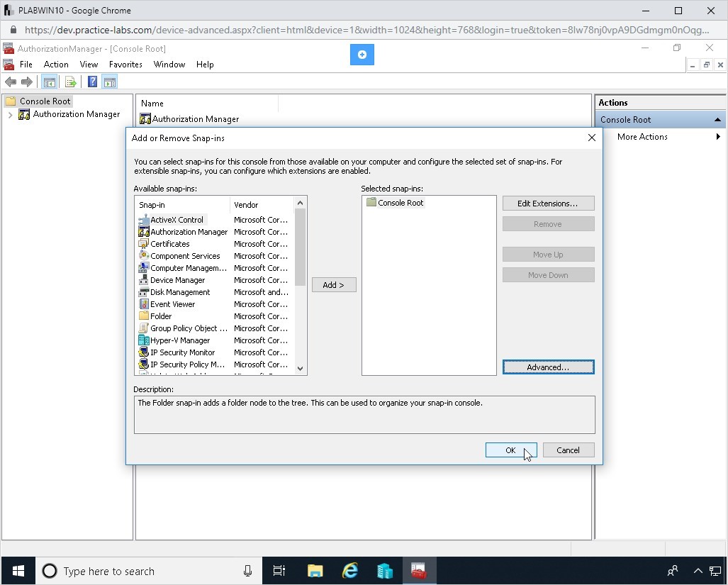
Task: Click the Back arrow in MMC toolbar
Action: pyautogui.click(x=10, y=82)
